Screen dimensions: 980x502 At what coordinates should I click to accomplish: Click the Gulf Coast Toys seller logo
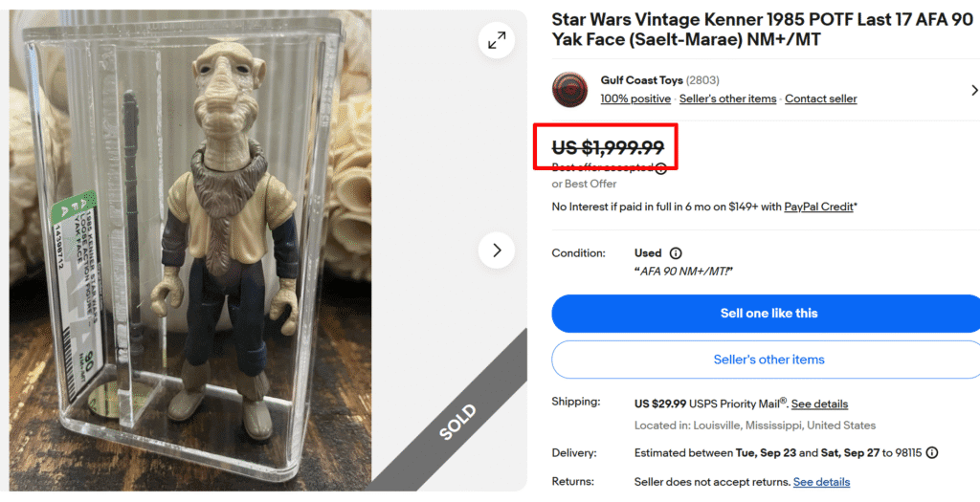[569, 90]
